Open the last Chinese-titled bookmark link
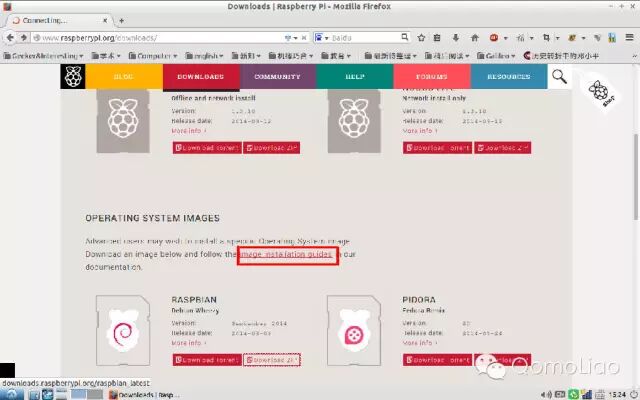Screen dimensions: 640x400 (x=561, y=56)
